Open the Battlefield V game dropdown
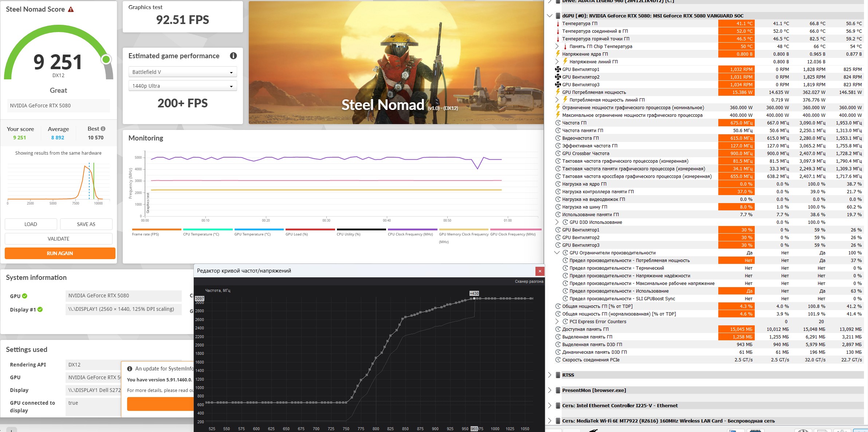868x432 pixels. point(183,72)
